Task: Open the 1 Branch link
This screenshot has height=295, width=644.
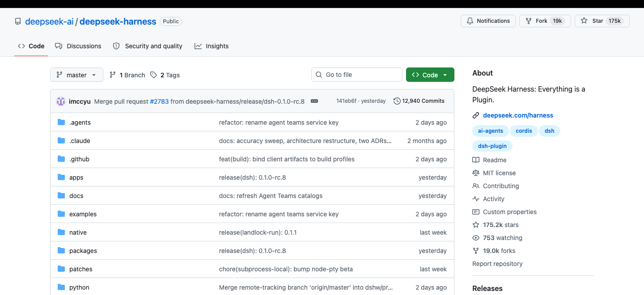Action: pyautogui.click(x=127, y=75)
